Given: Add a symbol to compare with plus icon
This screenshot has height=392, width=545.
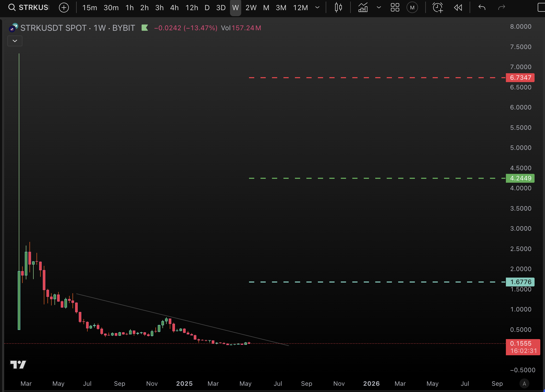Looking at the screenshot, I should [64, 8].
